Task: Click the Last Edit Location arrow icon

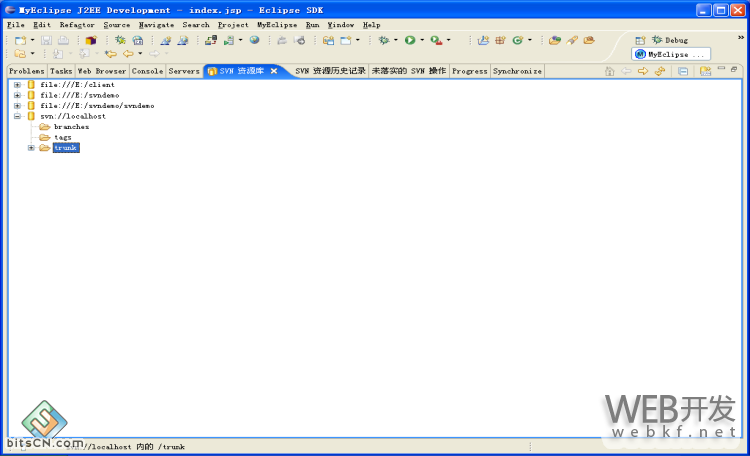Action: pyautogui.click(x=110, y=54)
